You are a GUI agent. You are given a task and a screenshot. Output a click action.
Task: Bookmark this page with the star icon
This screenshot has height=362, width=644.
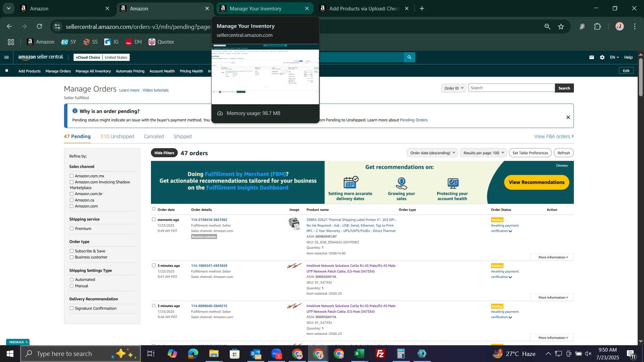pyautogui.click(x=561, y=26)
